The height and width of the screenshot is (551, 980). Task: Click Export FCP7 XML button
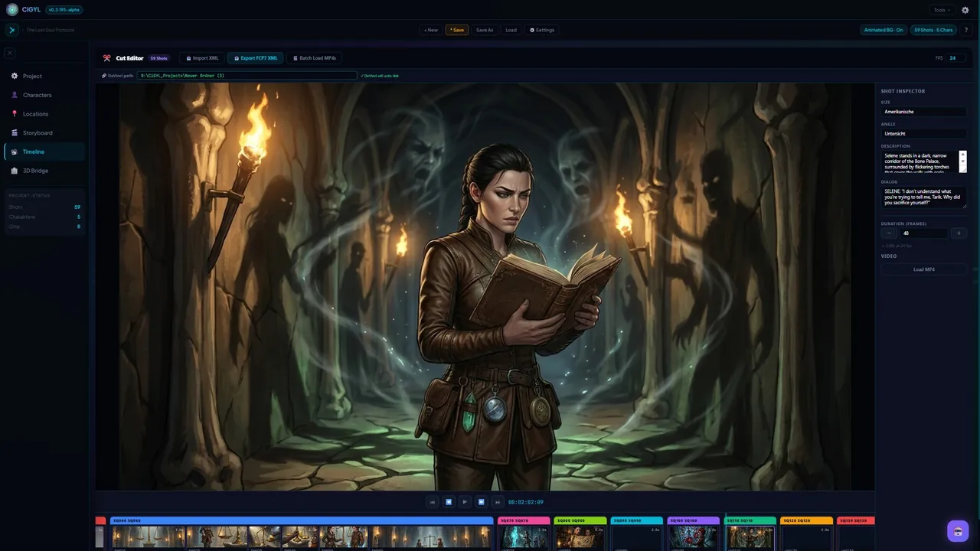click(256, 58)
